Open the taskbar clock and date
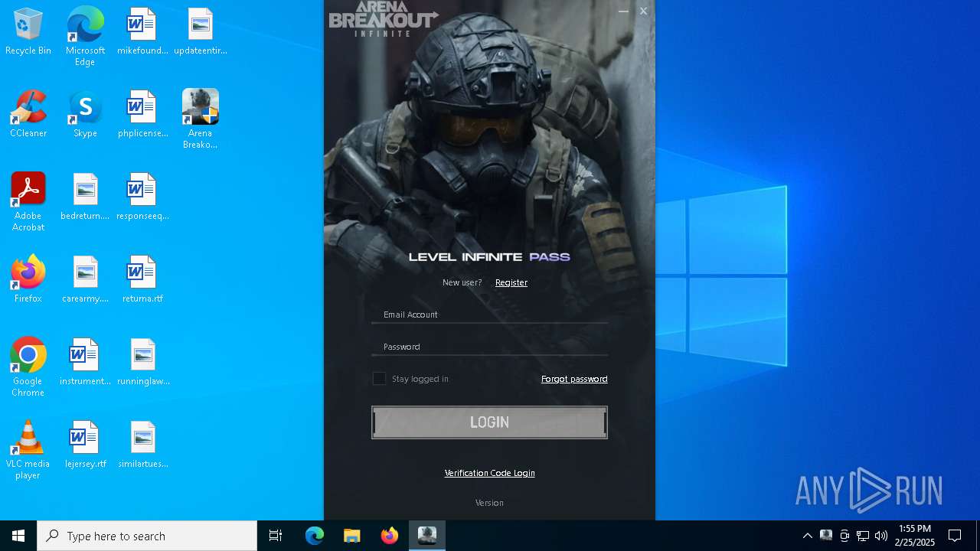The image size is (980, 551). coord(915,536)
